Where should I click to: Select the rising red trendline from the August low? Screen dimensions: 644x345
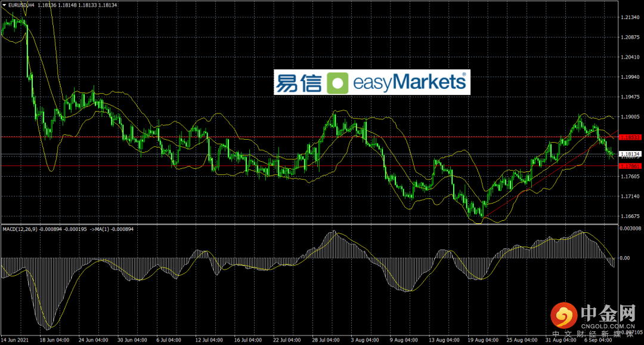click(550, 174)
